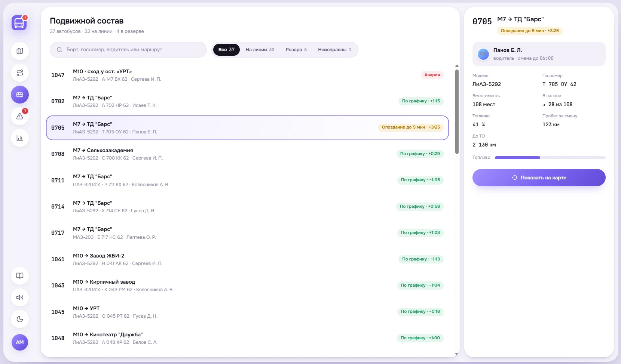Click Госномер value Т 705 ОУ 62
This screenshot has height=364, width=621.
click(x=559, y=84)
